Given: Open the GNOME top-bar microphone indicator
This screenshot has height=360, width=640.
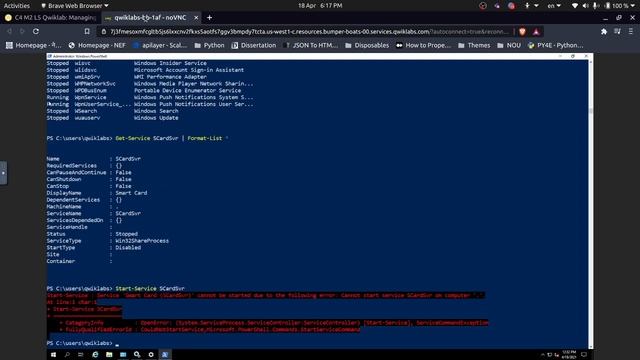Looking at the screenshot, I should pyautogui.click(x=596, y=6).
